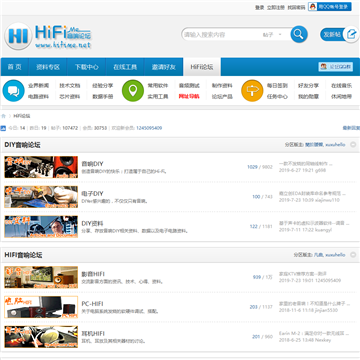360x360 pixels.
Task: Open the 业界新闻 link
Action: [38, 85]
